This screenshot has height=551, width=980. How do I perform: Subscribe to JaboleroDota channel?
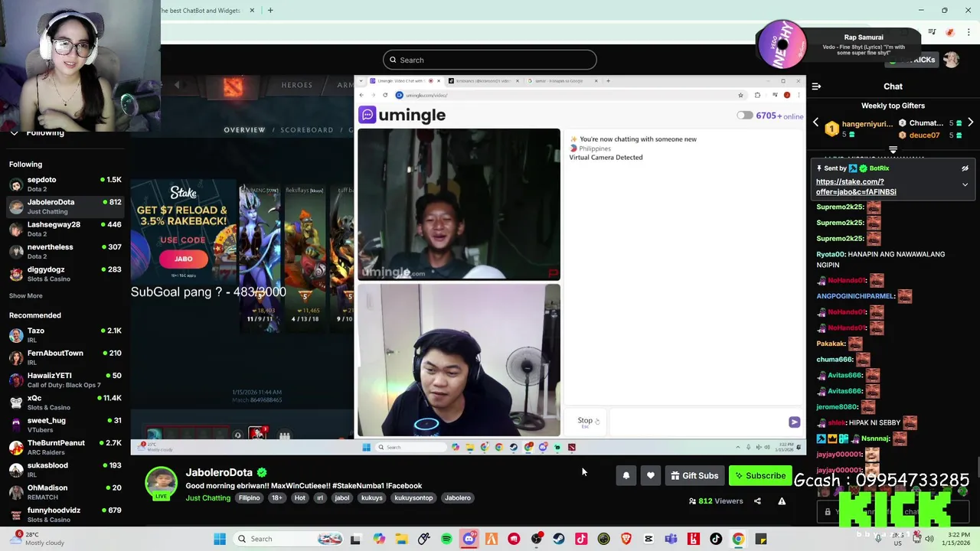coord(759,476)
